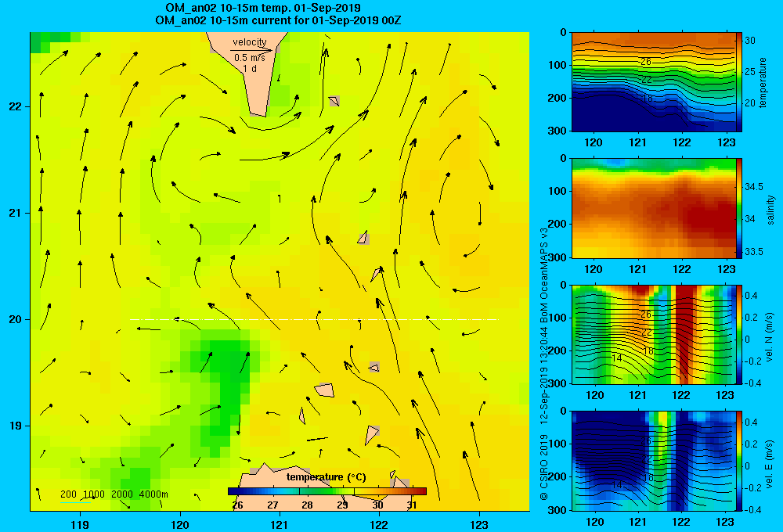Click the rotated '© CSIRO 2019' copyright text
The height and width of the screenshot is (532, 783).
click(544, 467)
